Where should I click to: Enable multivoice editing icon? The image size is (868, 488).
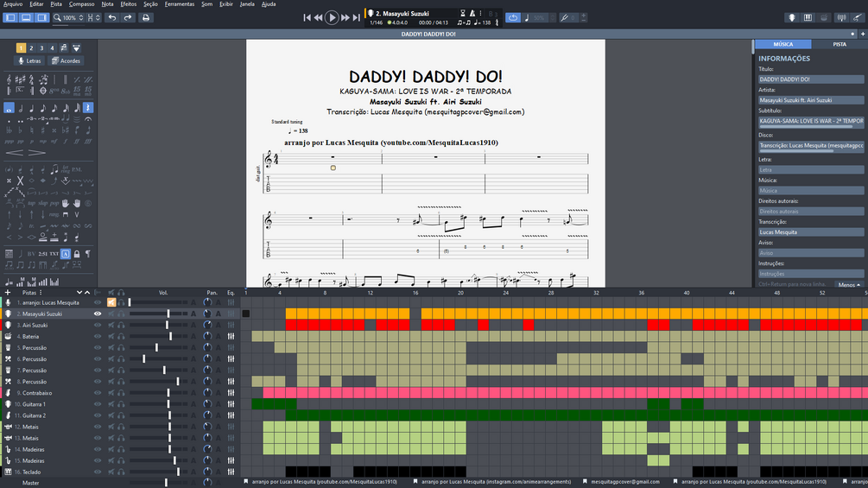coord(64,48)
